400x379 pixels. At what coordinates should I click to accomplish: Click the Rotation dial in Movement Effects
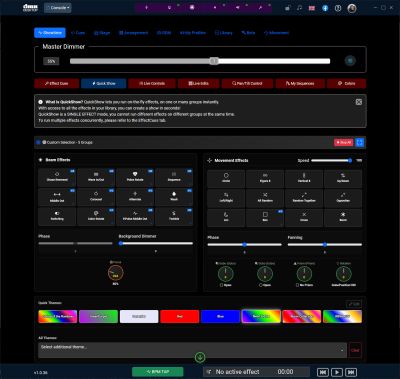tap(344, 274)
